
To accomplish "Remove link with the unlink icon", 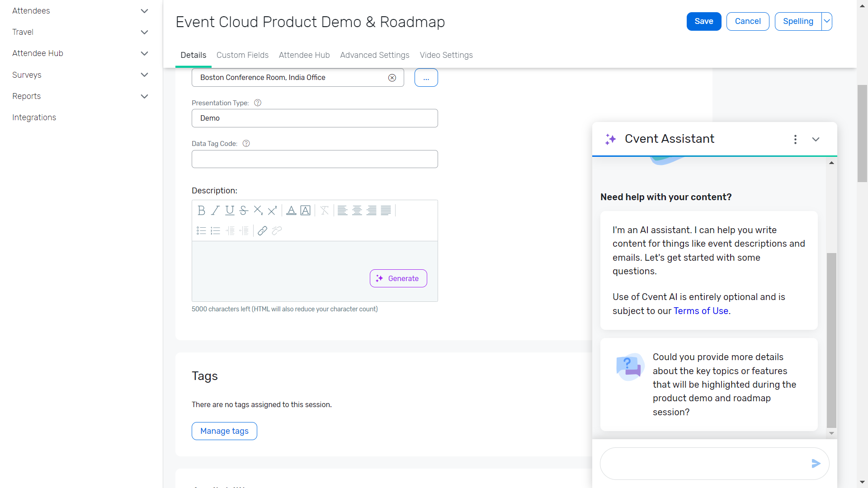I will (x=277, y=231).
